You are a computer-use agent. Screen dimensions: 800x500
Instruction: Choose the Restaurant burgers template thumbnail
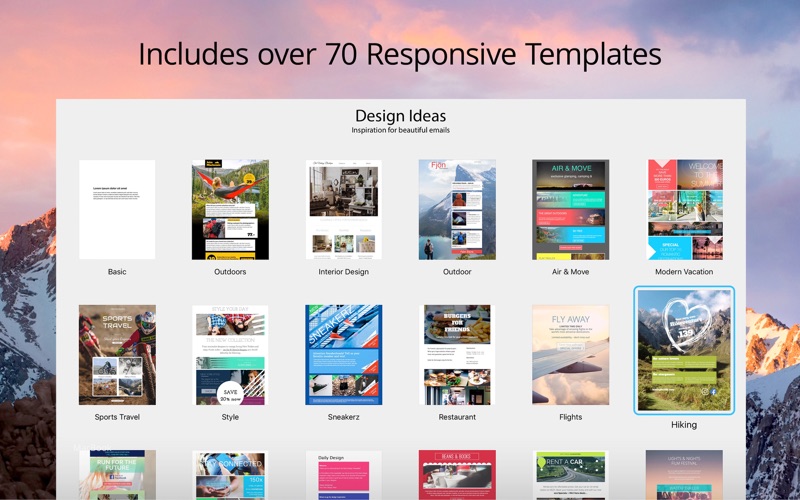coord(457,355)
